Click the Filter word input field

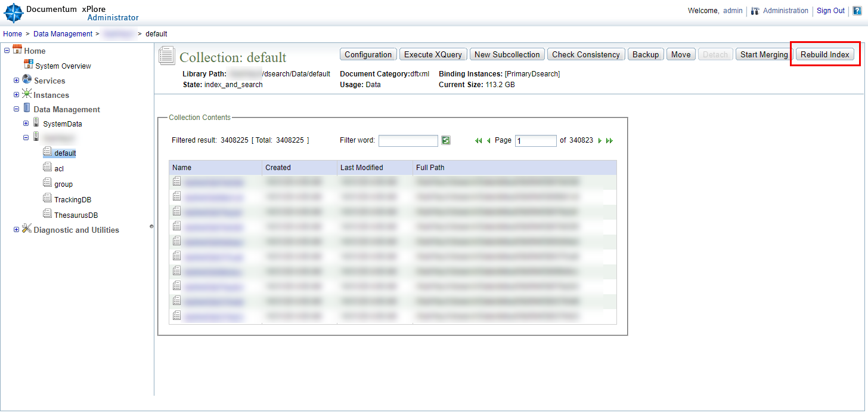tap(408, 141)
